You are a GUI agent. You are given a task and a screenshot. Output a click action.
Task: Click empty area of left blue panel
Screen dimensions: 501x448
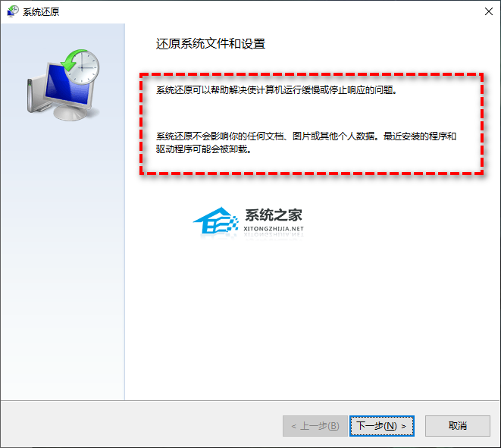(63, 255)
